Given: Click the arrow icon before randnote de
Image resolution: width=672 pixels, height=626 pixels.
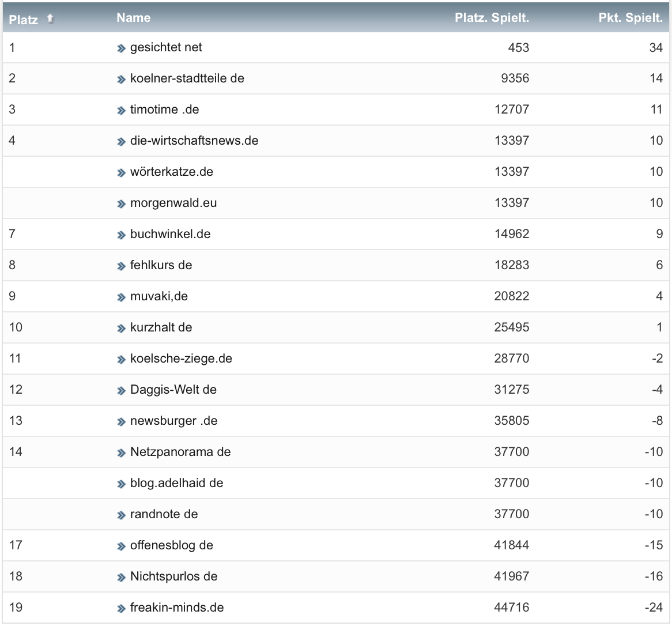Looking at the screenshot, I should click(121, 515).
